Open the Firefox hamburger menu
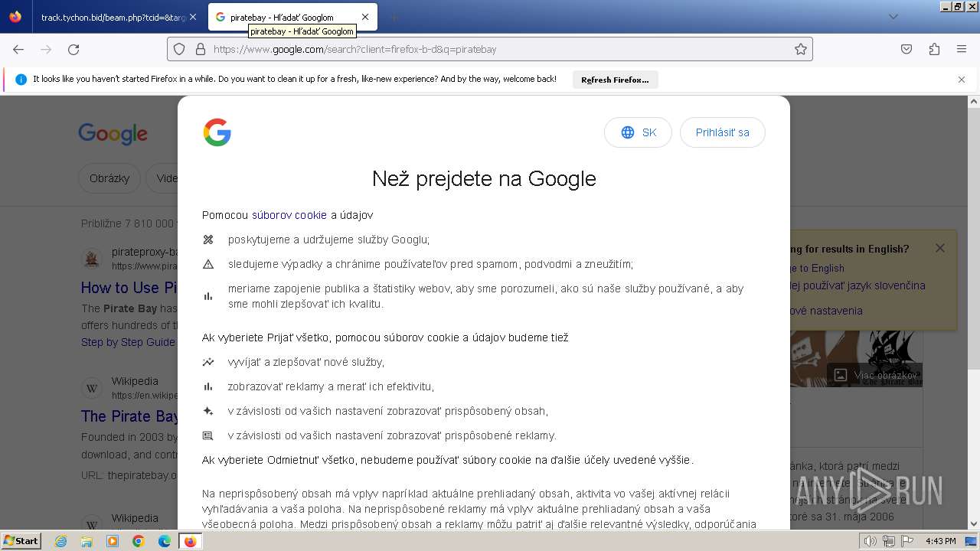980x551 pixels. (x=962, y=49)
